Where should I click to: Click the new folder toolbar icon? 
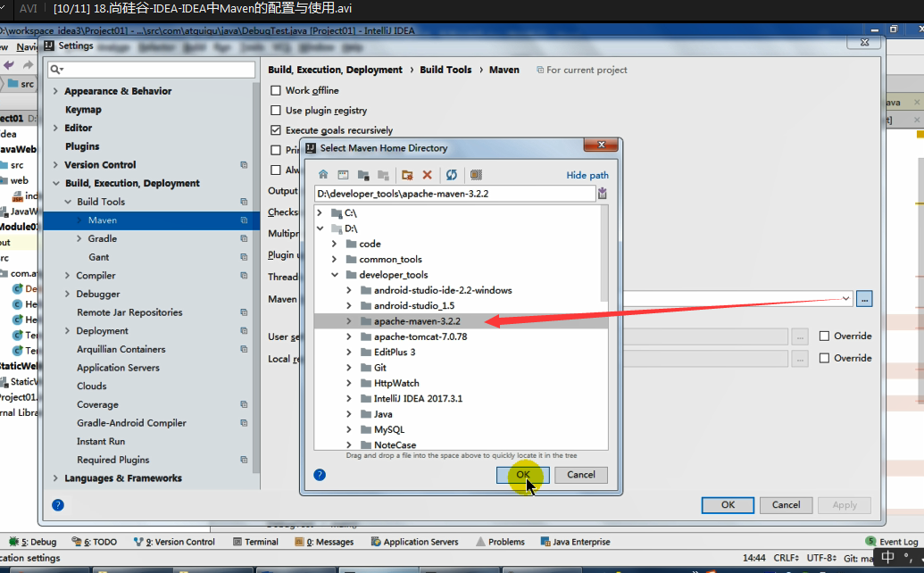click(406, 175)
